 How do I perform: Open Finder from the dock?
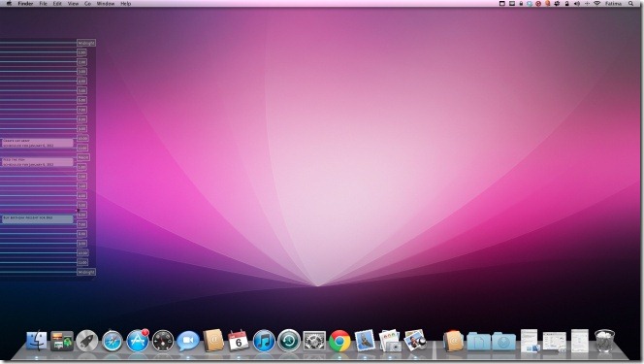37,341
